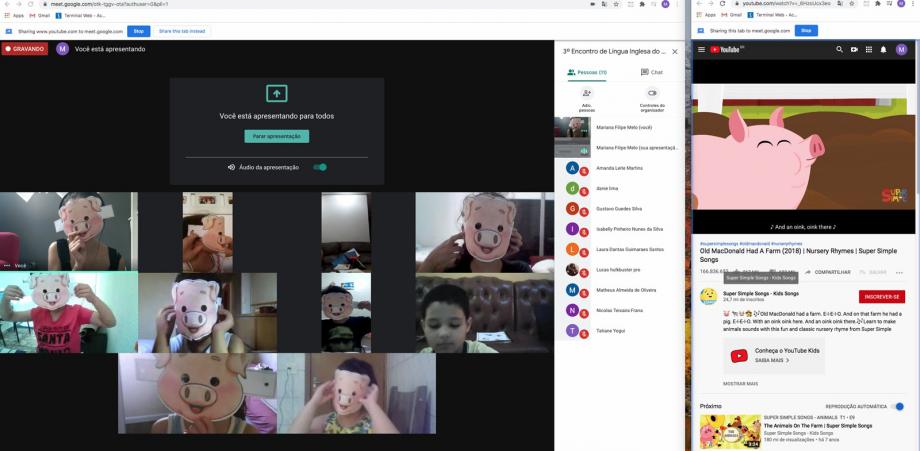
Task: Click the present-screen arrow icon in Meet
Action: pyautogui.click(x=277, y=93)
